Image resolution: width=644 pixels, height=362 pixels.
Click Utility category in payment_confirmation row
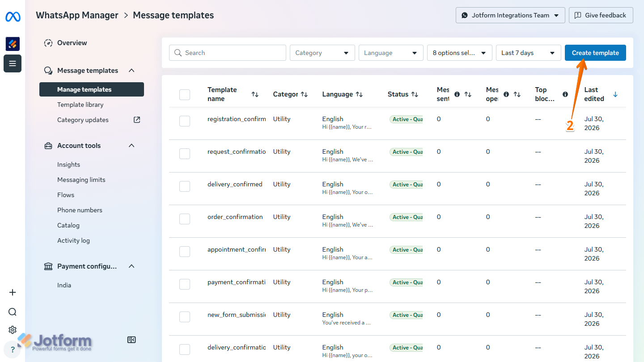282,282
